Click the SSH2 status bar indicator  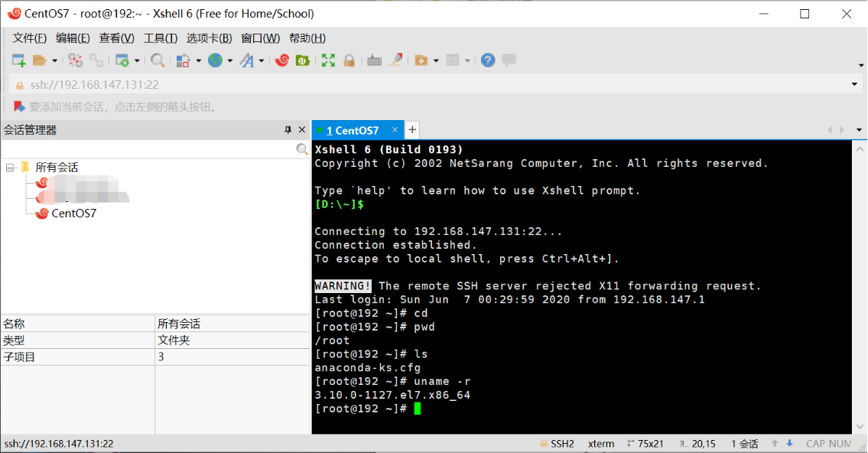(557, 444)
